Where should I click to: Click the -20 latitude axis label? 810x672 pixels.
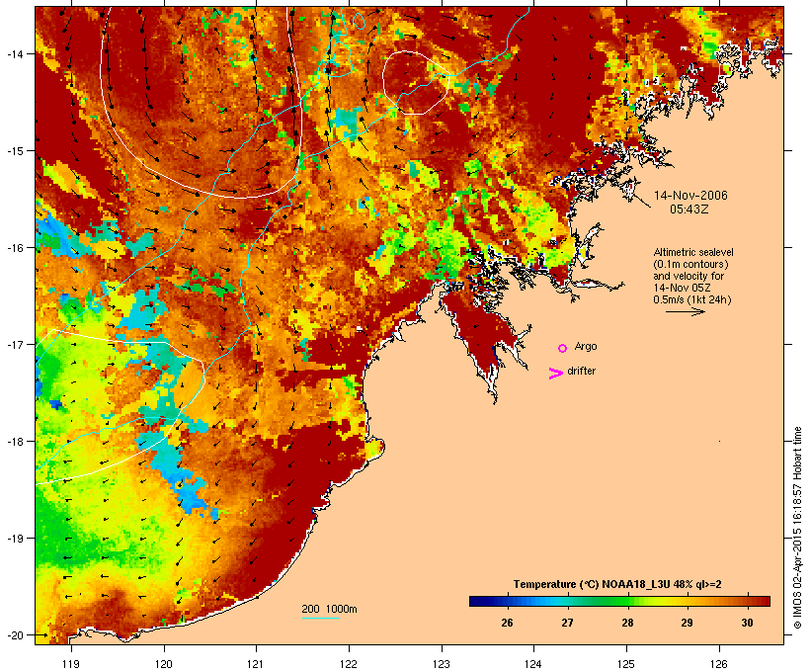coord(14,635)
